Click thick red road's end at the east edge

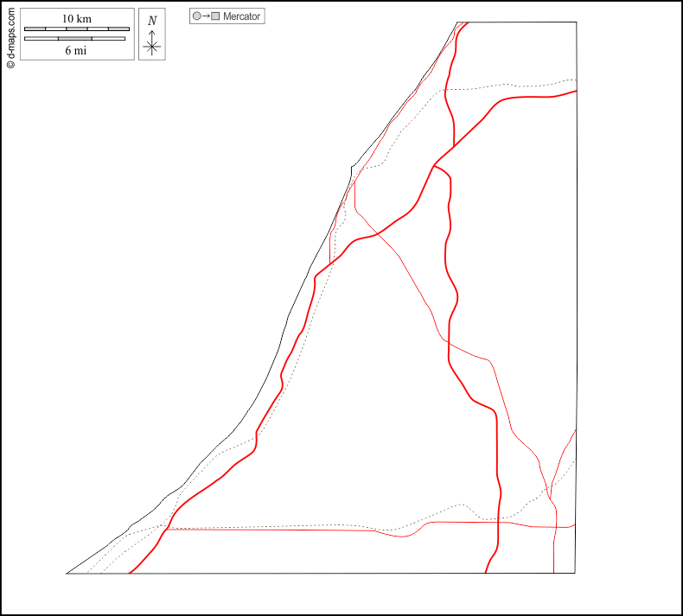[576, 91]
